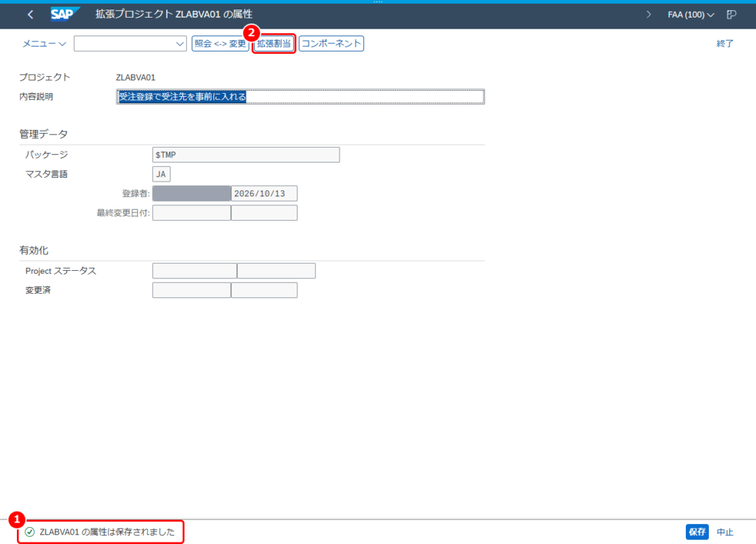Click 終了 to exit
This screenshot has width=756, height=544.
coord(725,44)
